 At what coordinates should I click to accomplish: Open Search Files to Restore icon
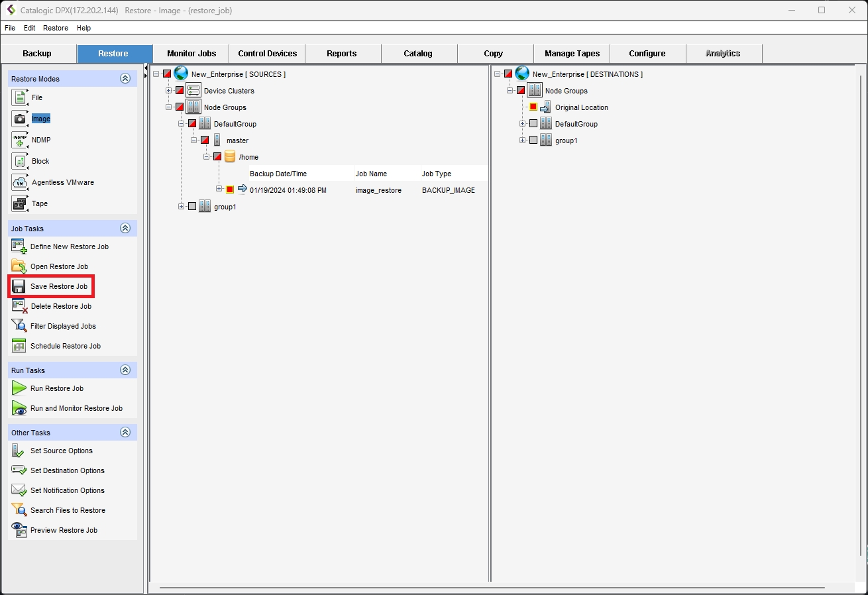coord(19,510)
